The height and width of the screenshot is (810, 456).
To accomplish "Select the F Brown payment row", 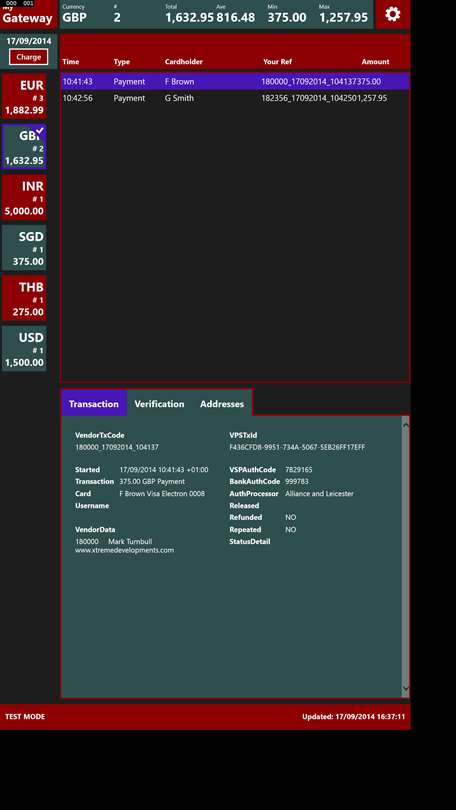I will click(235, 82).
